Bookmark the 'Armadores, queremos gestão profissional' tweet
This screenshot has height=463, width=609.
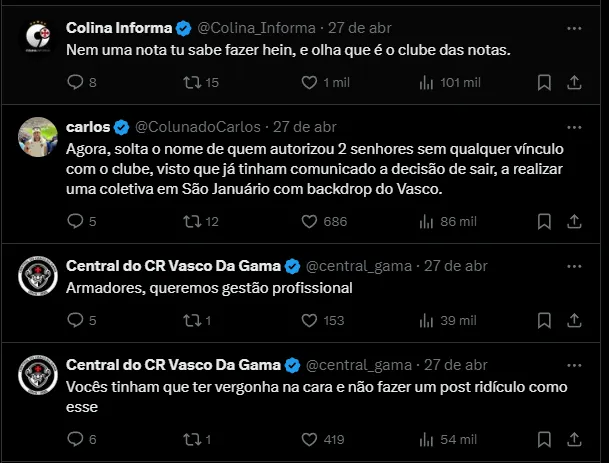543,320
